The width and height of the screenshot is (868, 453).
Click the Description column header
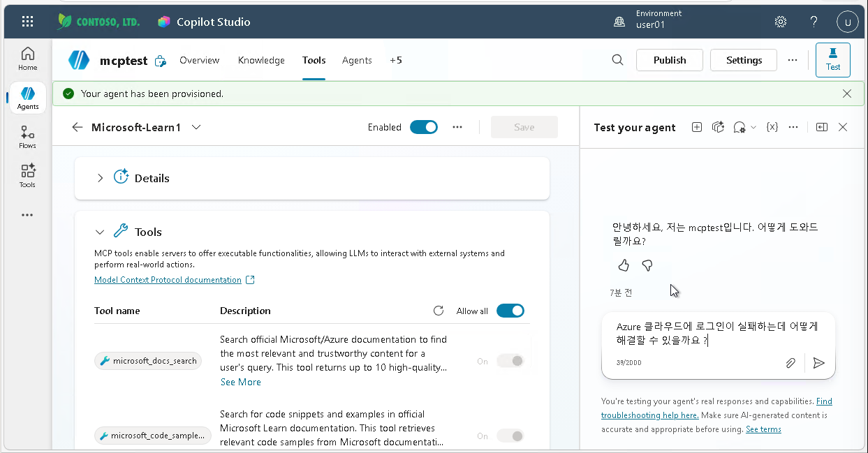245,311
